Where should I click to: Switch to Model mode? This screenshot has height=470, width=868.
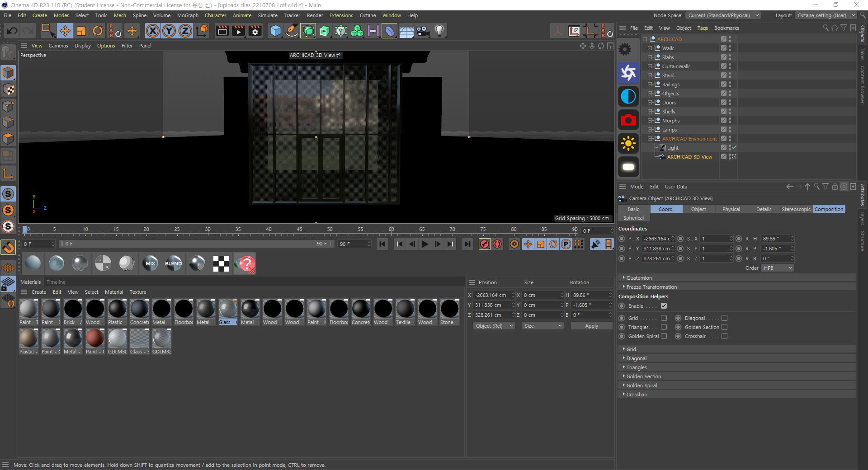[8, 73]
